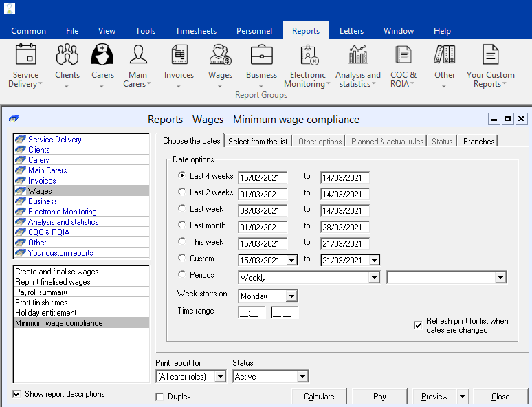The image size is (532, 407).
Task: Open the Print report for carer roles dropdown
Action: coord(220,377)
